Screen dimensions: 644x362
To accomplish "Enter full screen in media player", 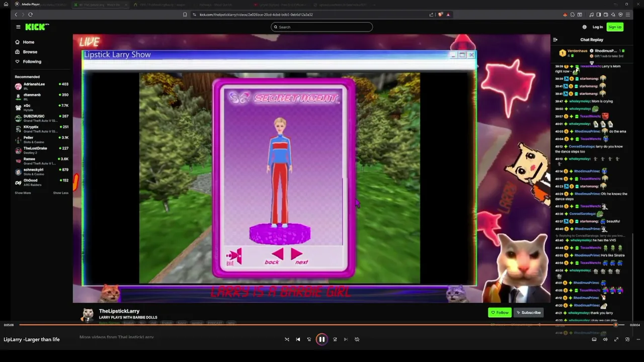I will (616, 339).
